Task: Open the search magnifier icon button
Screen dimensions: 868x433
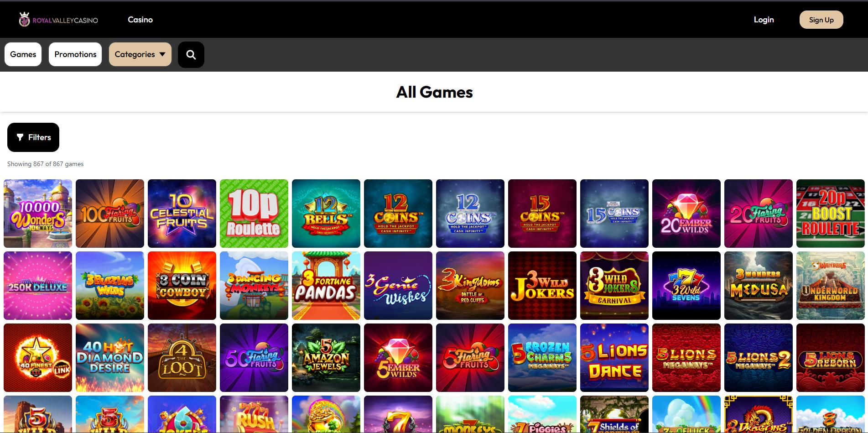Action: (191, 55)
